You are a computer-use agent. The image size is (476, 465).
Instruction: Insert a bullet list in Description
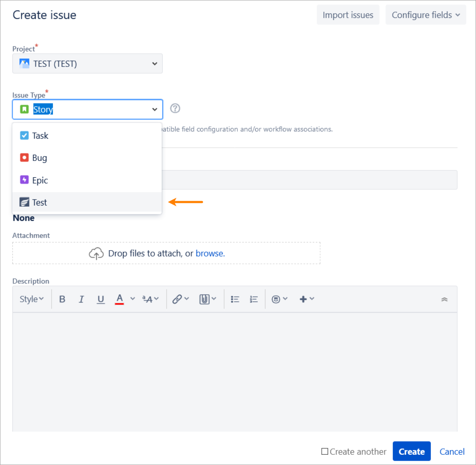pos(235,299)
